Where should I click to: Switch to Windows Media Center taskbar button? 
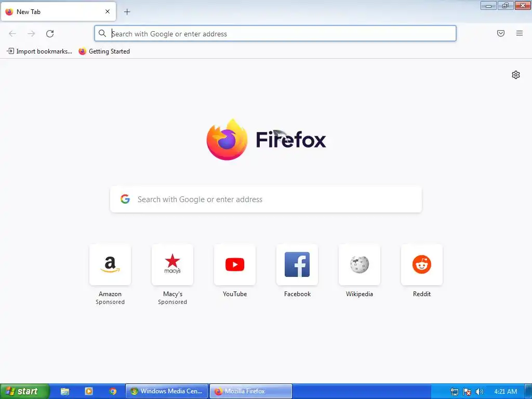(167, 391)
